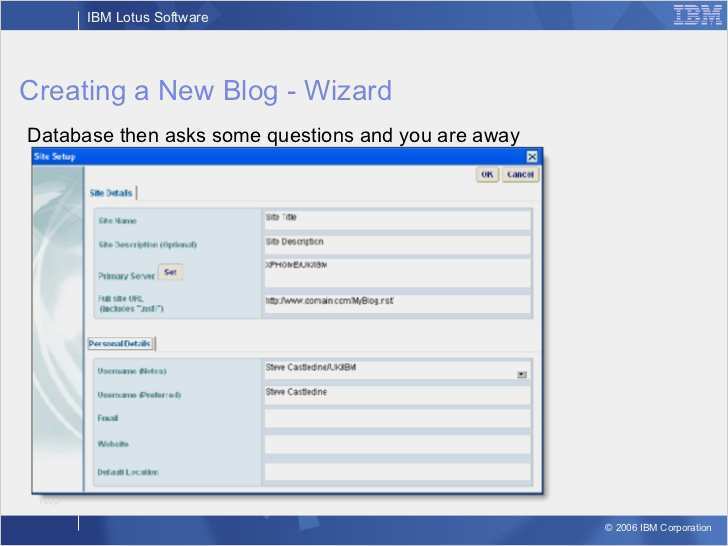Click the IBM Lotus Software header text
This screenshot has height=546, width=728.
pyautogui.click(x=148, y=17)
